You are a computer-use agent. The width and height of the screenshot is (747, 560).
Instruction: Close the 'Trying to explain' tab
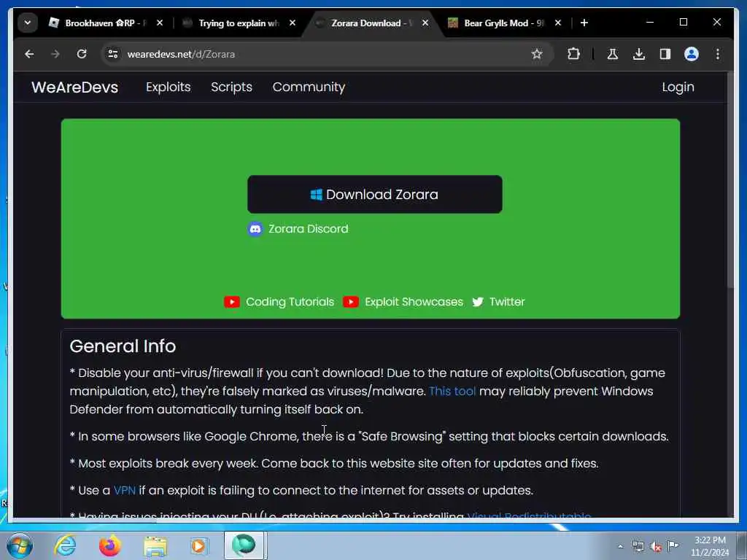pyautogui.click(x=293, y=23)
